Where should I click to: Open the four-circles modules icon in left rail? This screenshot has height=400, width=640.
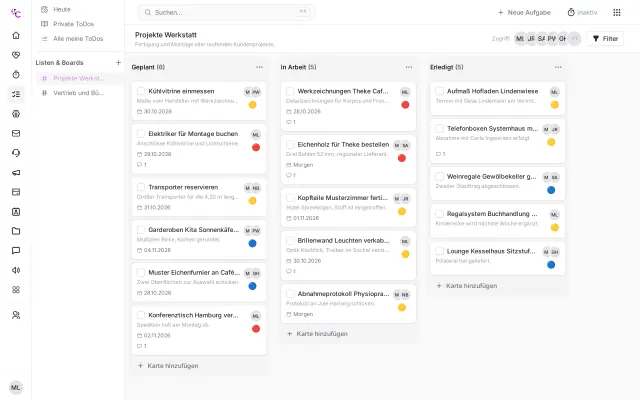16,290
